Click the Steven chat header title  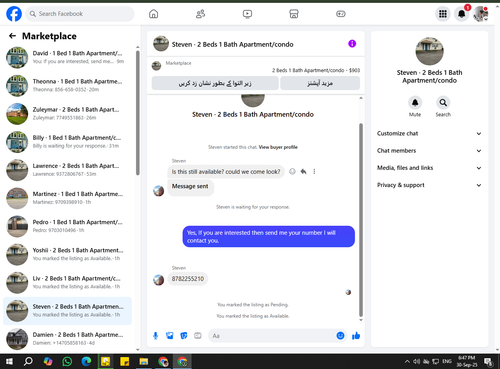232,44
